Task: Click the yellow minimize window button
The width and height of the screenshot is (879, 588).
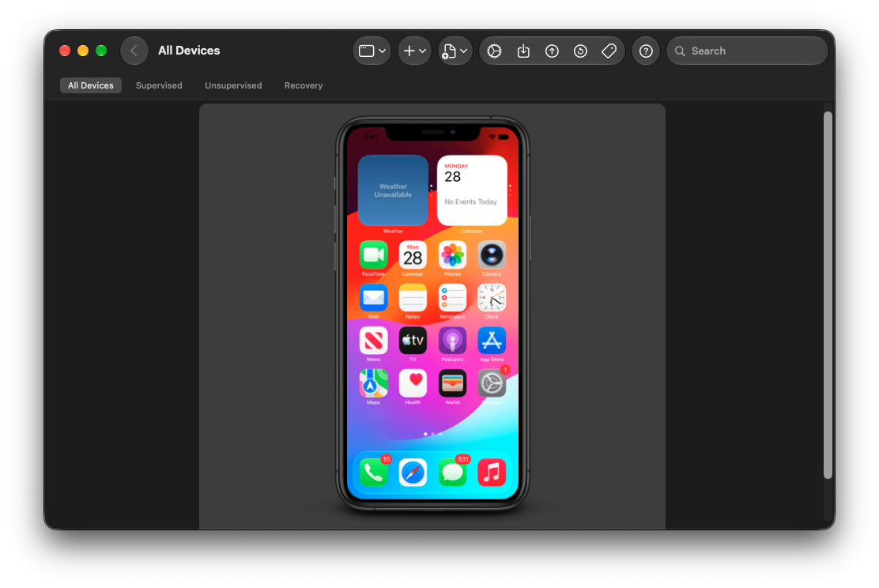Action: click(83, 51)
